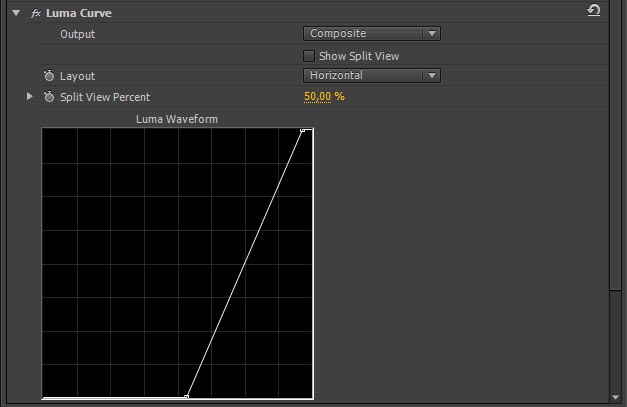Select the top curve control point
This screenshot has height=407, width=627.
(303, 130)
